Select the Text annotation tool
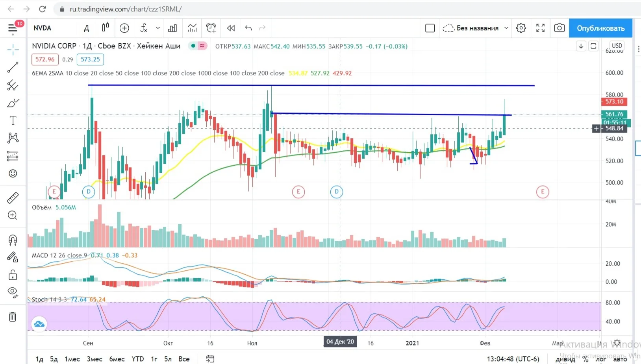The width and height of the screenshot is (641, 364). point(13,120)
